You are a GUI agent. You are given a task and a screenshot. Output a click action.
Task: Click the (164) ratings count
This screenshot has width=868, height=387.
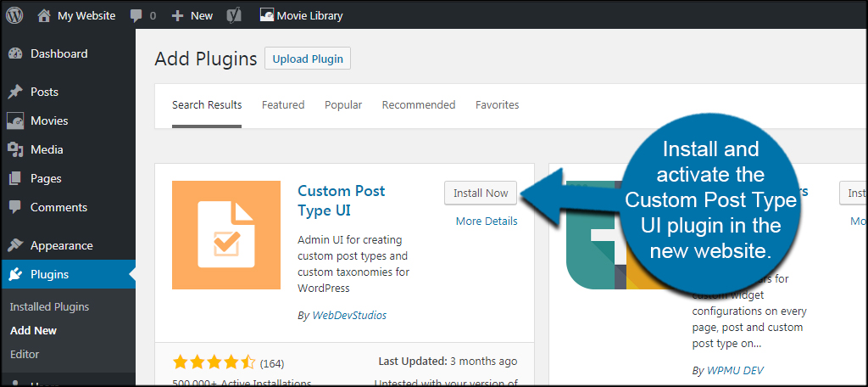tap(272, 364)
